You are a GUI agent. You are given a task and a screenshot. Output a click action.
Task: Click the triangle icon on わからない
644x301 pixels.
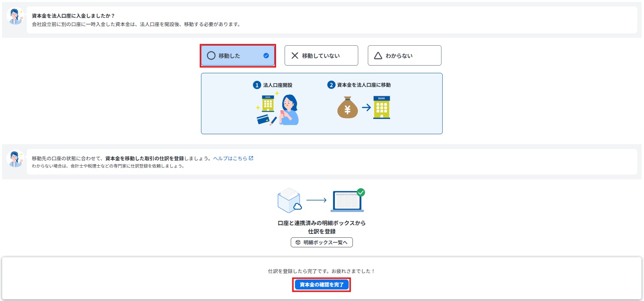378,56
